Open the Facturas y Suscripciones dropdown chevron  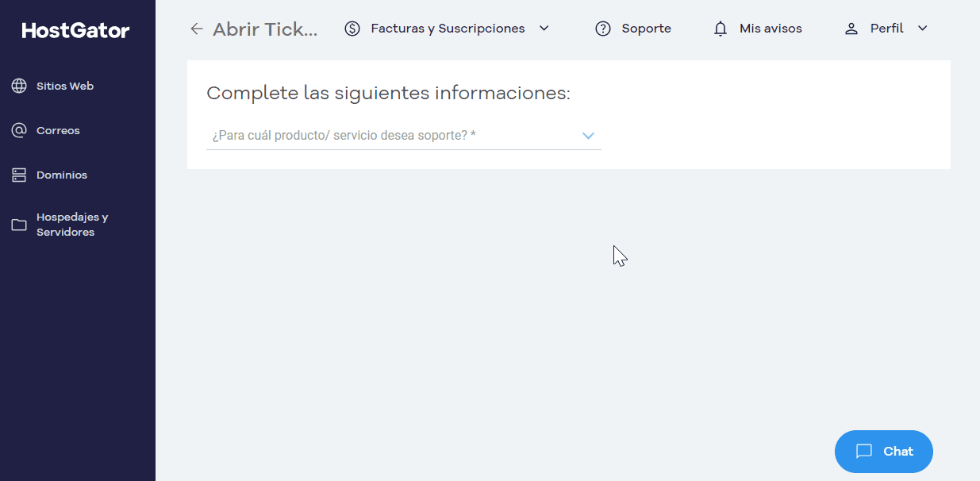(544, 28)
